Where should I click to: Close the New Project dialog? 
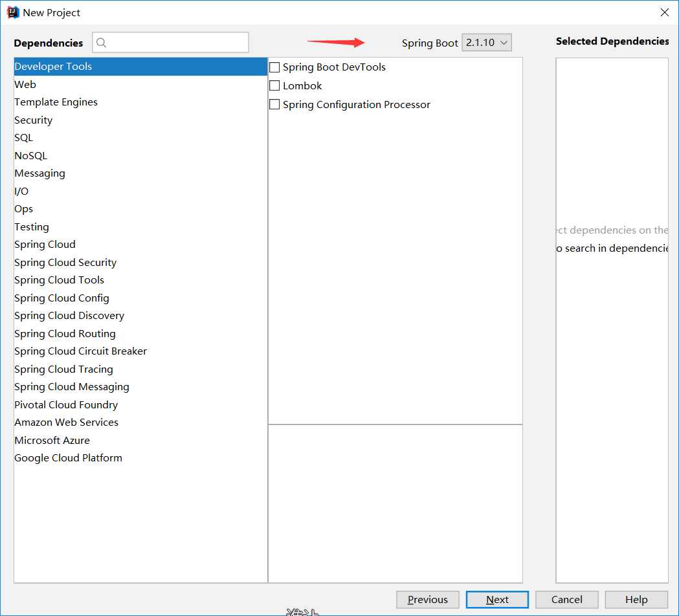coord(664,12)
